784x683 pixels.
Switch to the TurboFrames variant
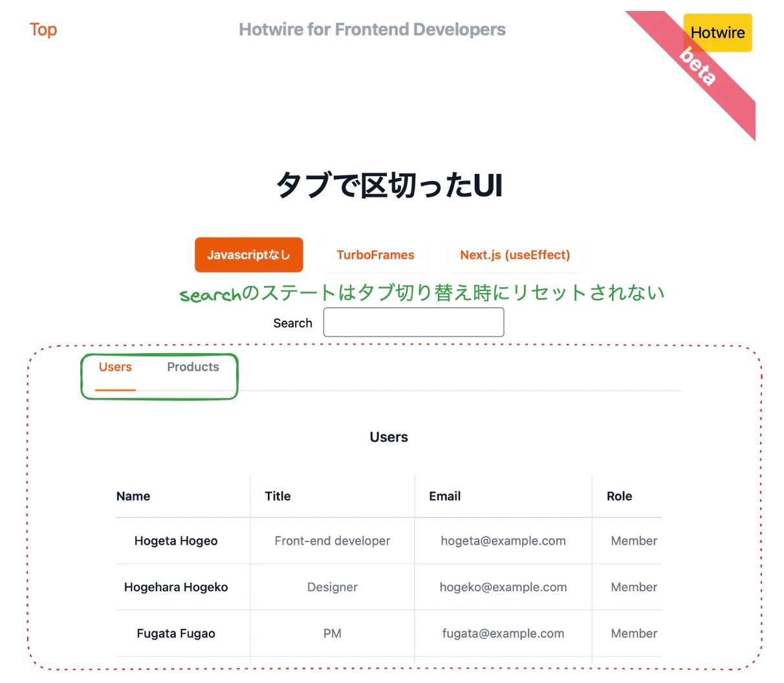click(x=375, y=255)
